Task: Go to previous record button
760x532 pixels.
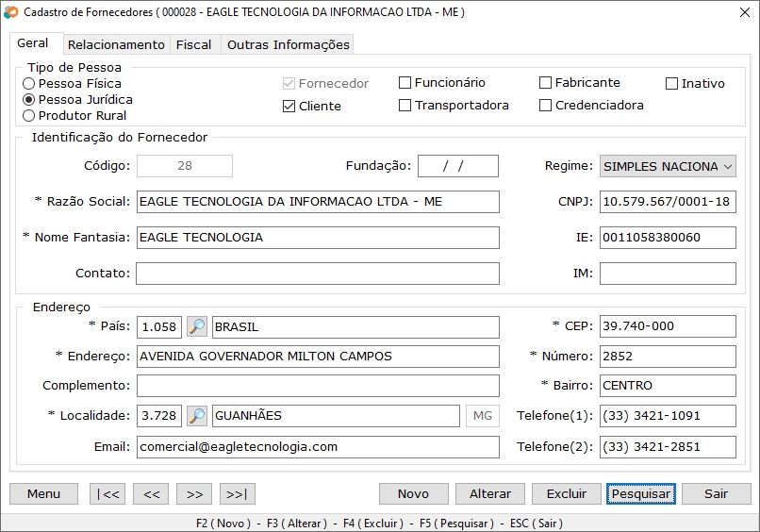Action: click(x=151, y=493)
